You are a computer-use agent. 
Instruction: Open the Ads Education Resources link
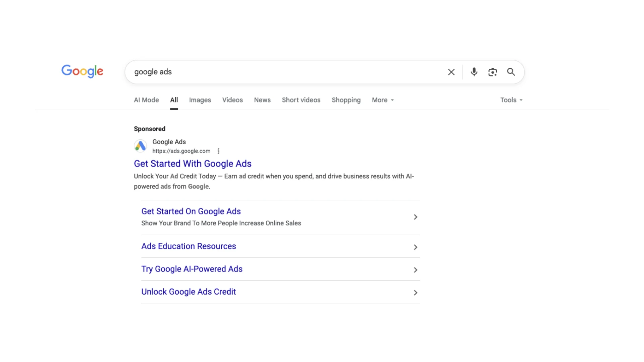tap(189, 246)
